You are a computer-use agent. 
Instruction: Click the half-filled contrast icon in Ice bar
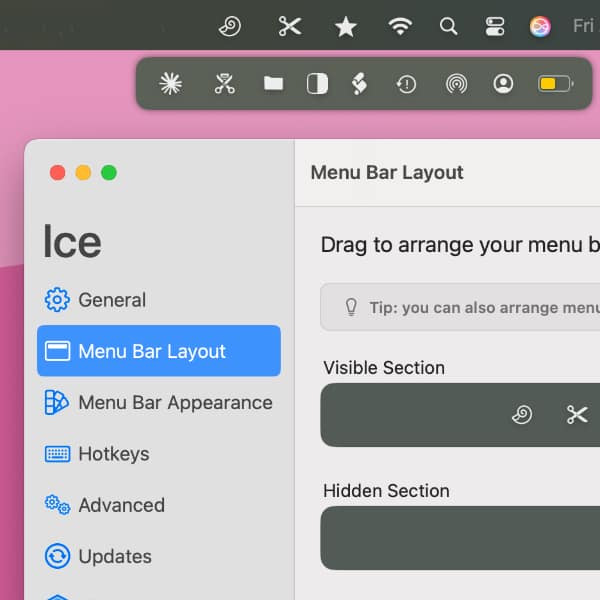click(x=317, y=84)
